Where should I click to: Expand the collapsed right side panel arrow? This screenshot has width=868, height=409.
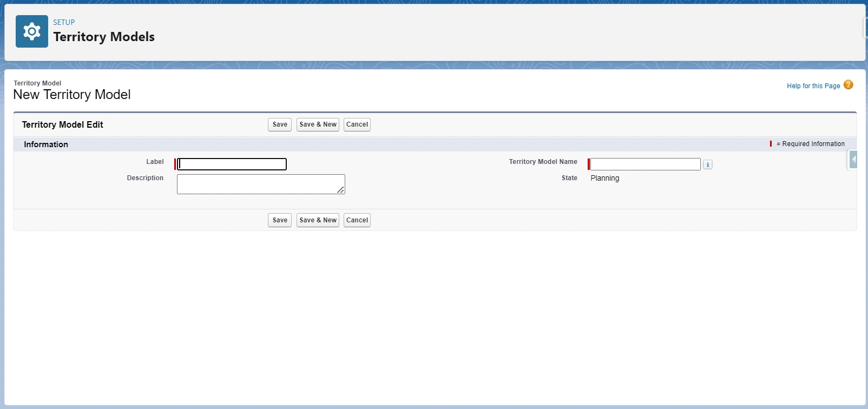tap(853, 160)
